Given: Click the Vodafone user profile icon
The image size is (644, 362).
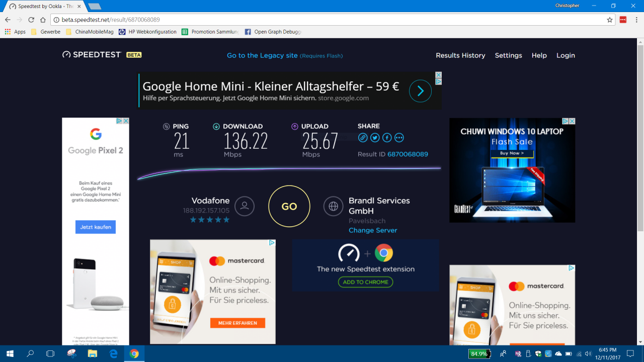Looking at the screenshot, I should [x=245, y=206].
